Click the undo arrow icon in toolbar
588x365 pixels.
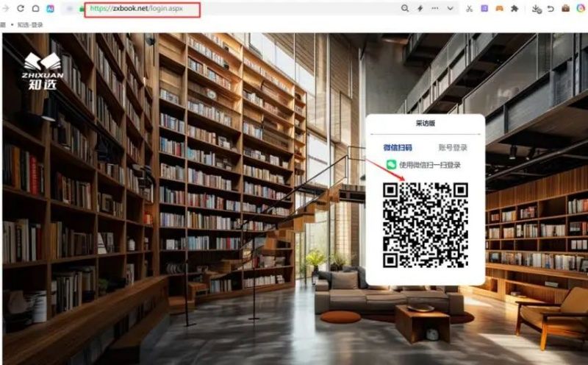(x=551, y=8)
